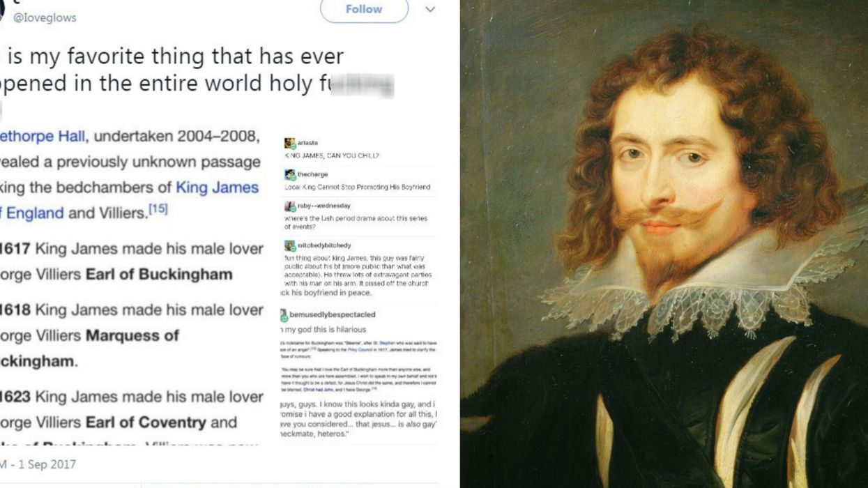Screen dimensions: 868x488
Task: Click the Follow button
Action: tap(364, 10)
